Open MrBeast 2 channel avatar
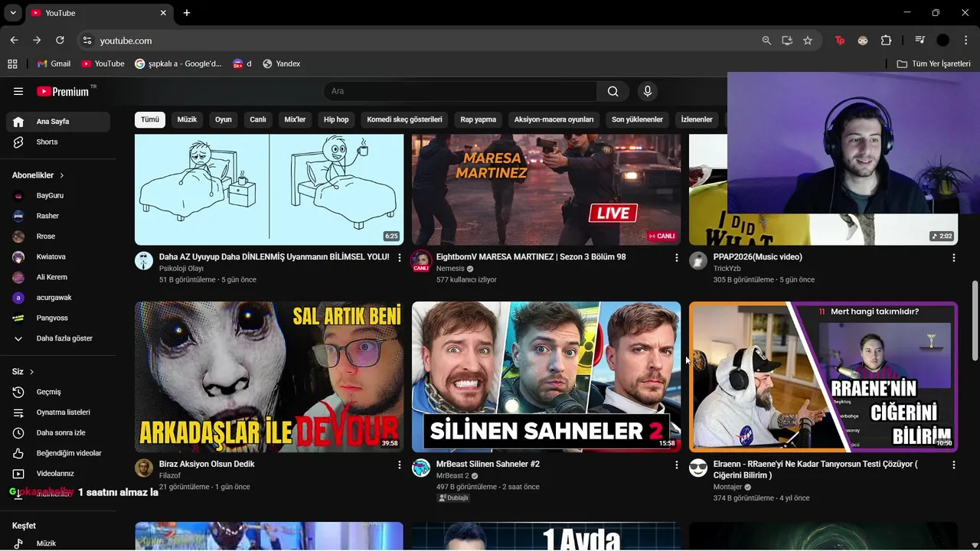Image resolution: width=980 pixels, height=551 pixels. 421,468
